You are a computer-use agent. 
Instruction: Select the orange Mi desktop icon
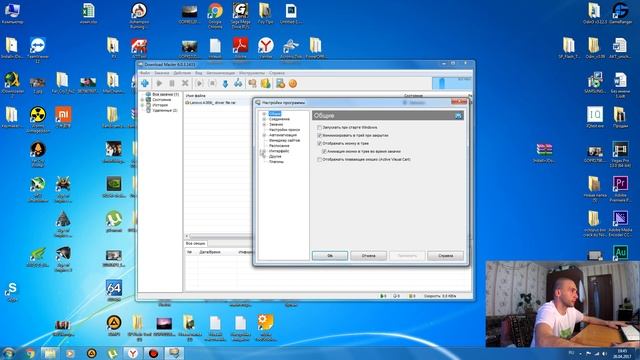tap(63, 117)
